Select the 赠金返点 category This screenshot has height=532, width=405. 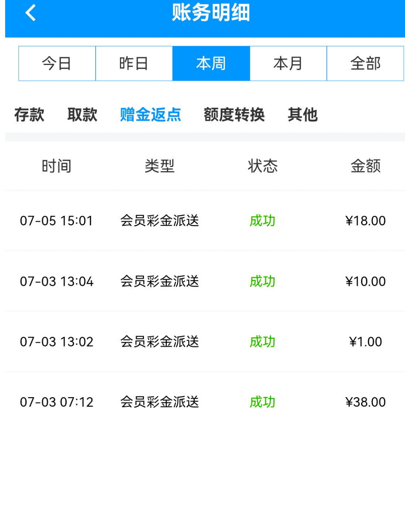point(151,115)
